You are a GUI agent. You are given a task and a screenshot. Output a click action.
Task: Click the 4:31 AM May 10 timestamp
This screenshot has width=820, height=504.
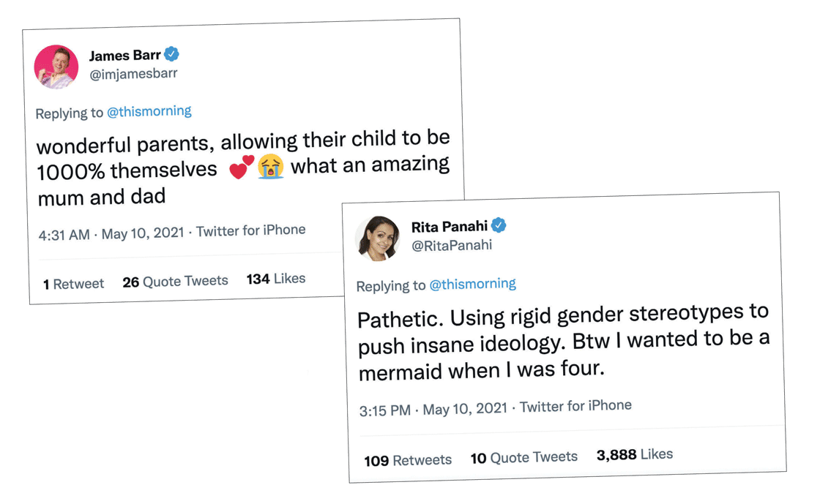[111, 234]
